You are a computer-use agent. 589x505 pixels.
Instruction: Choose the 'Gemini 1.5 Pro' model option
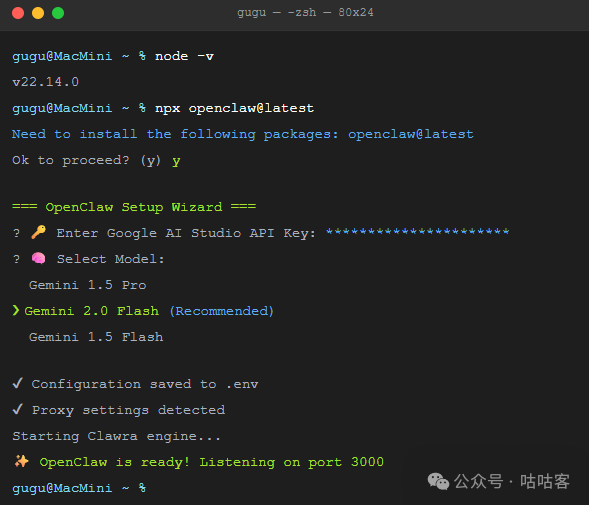pyautogui.click(x=88, y=285)
